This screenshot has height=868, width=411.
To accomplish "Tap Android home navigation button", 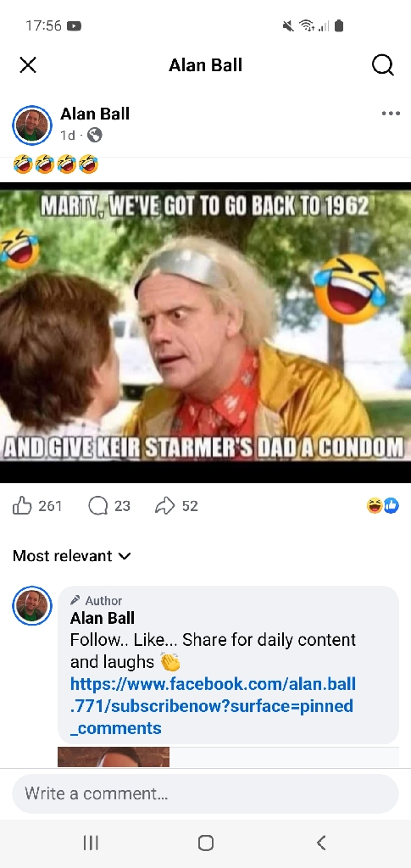I will point(206,843).
